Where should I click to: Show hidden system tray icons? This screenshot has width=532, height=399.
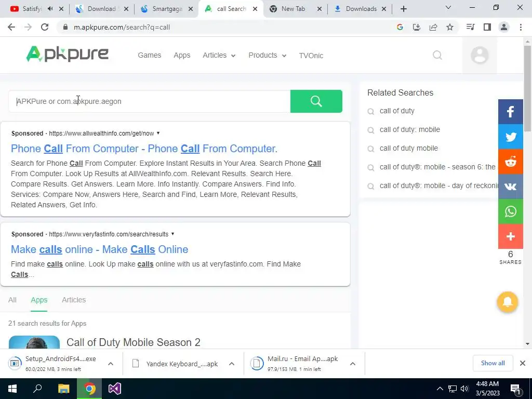click(x=440, y=389)
